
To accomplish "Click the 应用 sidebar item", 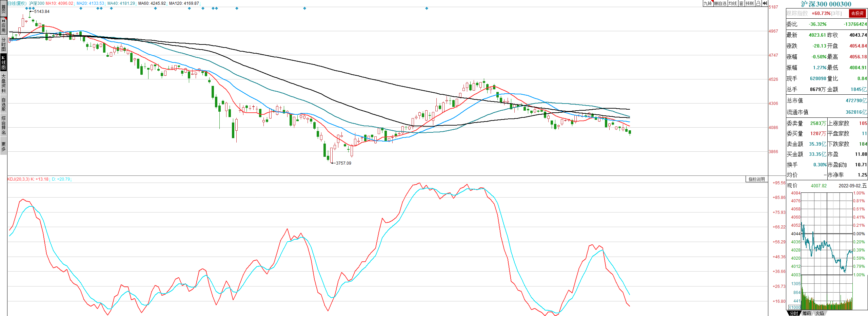I will tap(3, 26).
